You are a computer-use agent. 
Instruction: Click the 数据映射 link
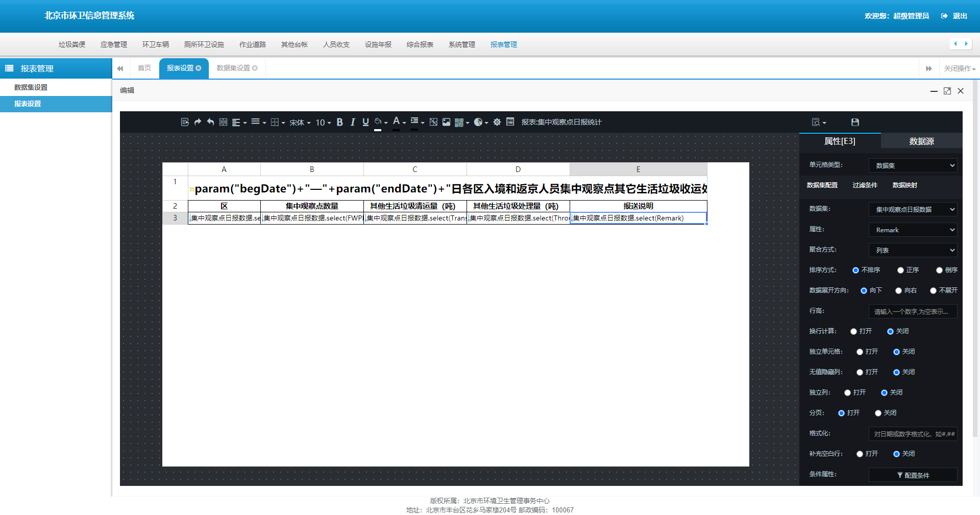(904, 185)
